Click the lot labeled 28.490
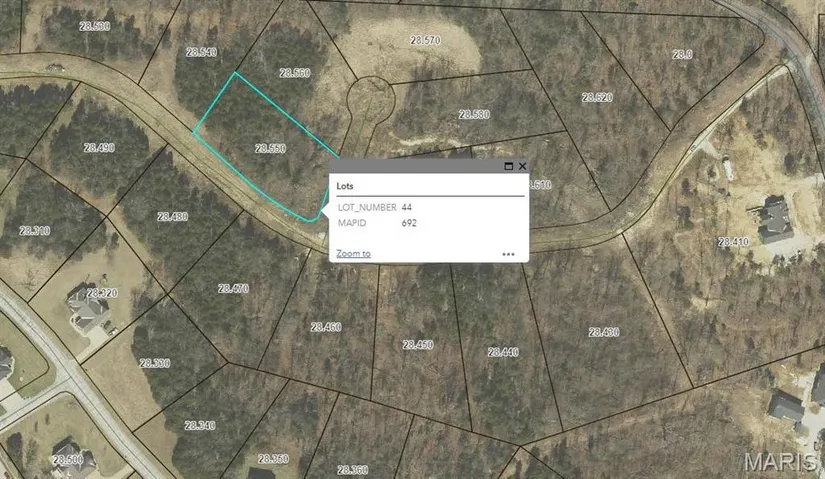 (99, 148)
